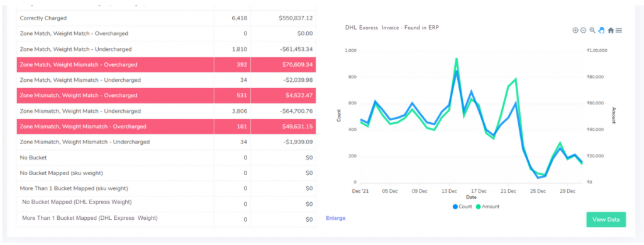The width and height of the screenshot is (644, 245).
Task: Click the chart zoom out icon
Action: coord(583,30)
